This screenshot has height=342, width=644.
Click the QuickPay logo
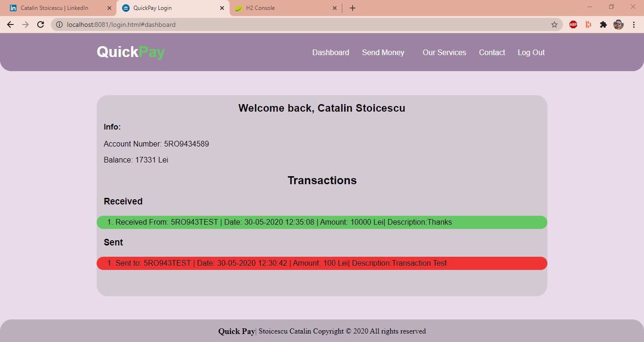click(x=131, y=52)
